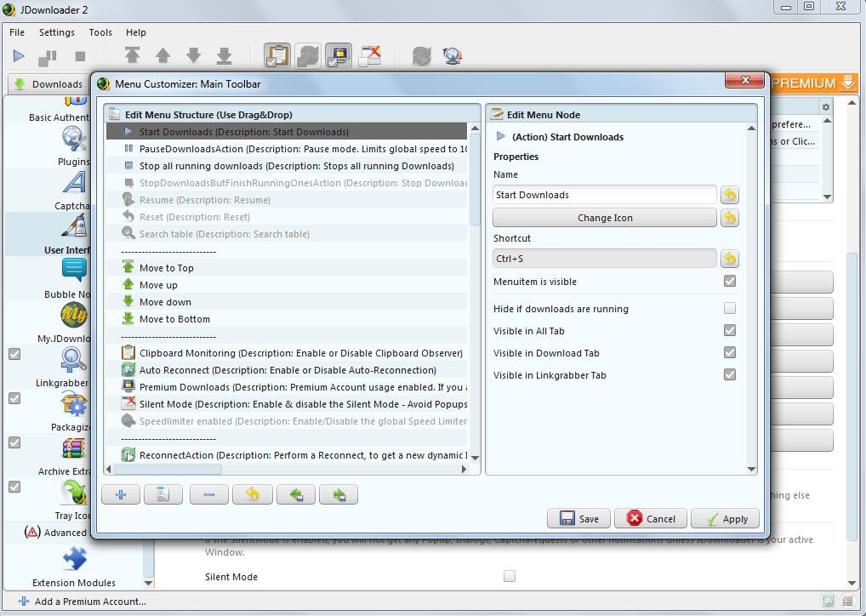Enable Hide if downloads are running checkbox
Screen dimensions: 866x616
(730, 308)
